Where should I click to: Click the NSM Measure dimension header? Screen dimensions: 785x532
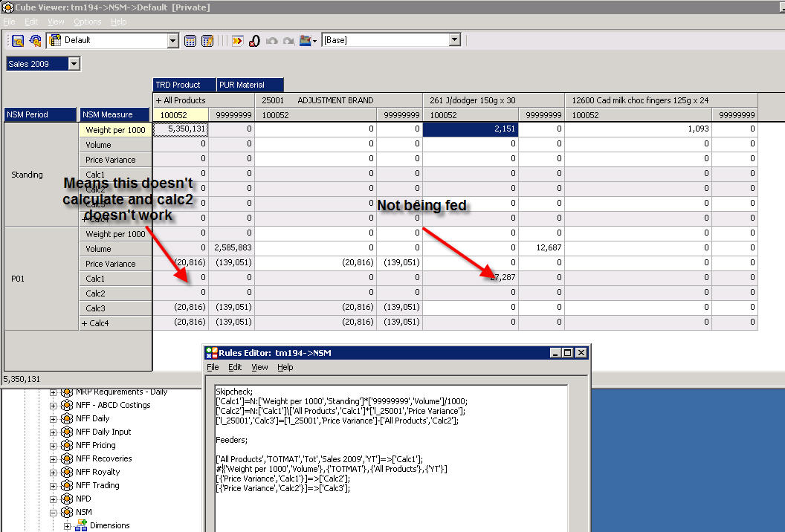[x=114, y=114]
